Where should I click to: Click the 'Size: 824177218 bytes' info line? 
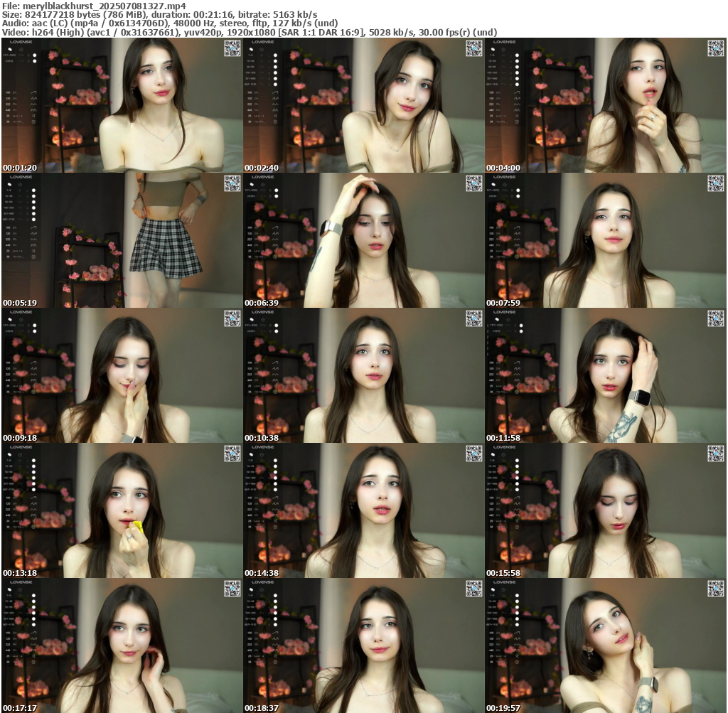(x=160, y=14)
